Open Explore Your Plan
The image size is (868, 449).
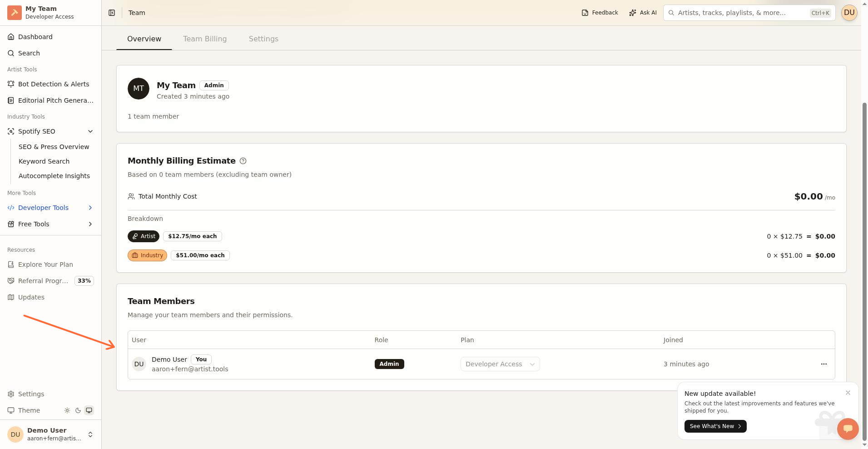click(51, 264)
